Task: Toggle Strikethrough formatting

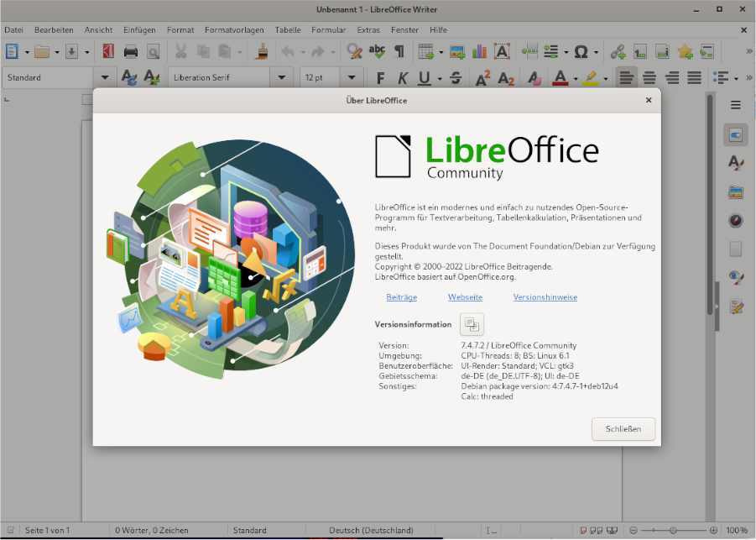Action: pos(456,78)
